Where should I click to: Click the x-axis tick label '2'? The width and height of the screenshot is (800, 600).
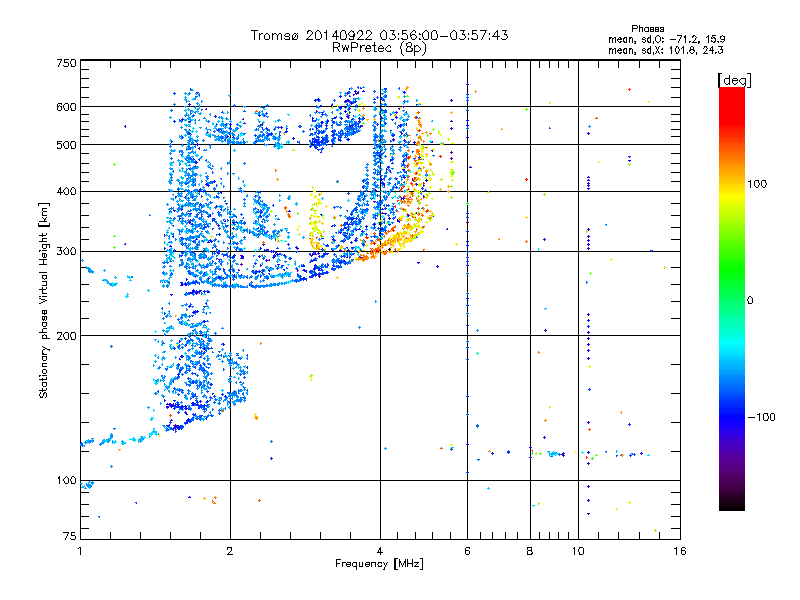tap(230, 551)
